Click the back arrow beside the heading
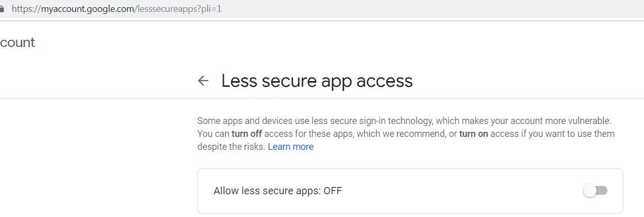This screenshot has width=644, height=217. (203, 81)
